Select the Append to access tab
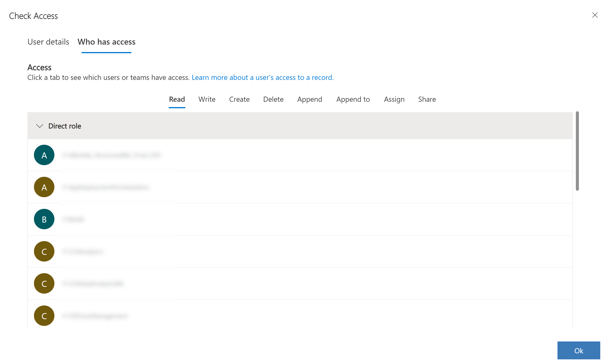The image size is (607, 364). point(353,99)
